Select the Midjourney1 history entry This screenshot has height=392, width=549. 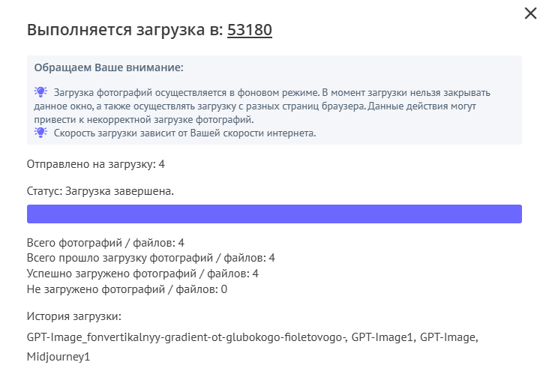(x=58, y=357)
